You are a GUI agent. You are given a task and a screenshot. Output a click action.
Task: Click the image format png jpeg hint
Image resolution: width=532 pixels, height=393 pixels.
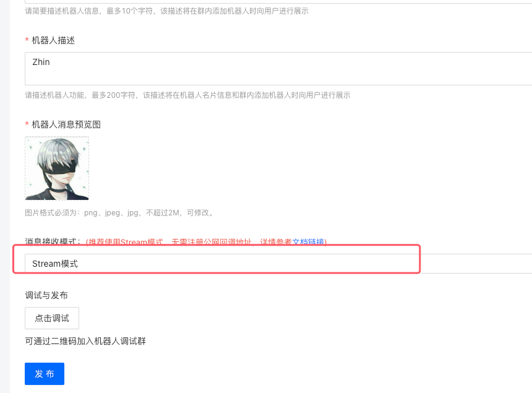click(119, 213)
